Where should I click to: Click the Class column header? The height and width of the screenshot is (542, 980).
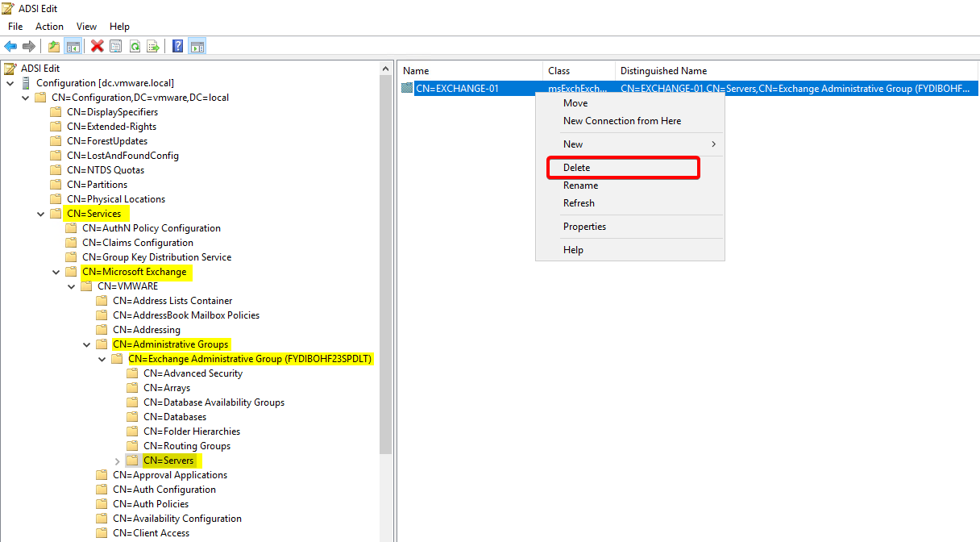tap(559, 71)
